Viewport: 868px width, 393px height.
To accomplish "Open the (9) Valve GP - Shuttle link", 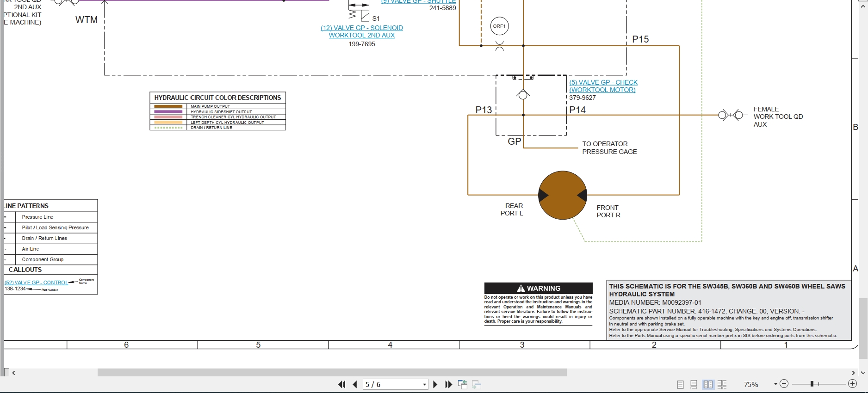I will [x=418, y=2].
